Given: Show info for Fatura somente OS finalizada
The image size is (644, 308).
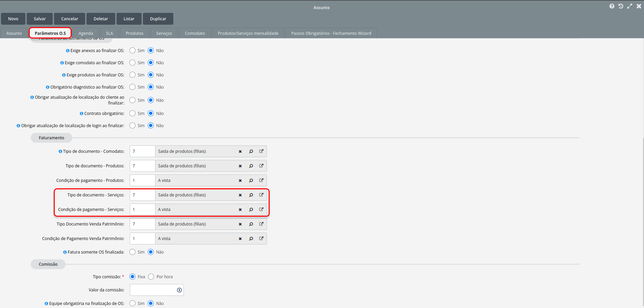Looking at the screenshot, I should point(65,252).
